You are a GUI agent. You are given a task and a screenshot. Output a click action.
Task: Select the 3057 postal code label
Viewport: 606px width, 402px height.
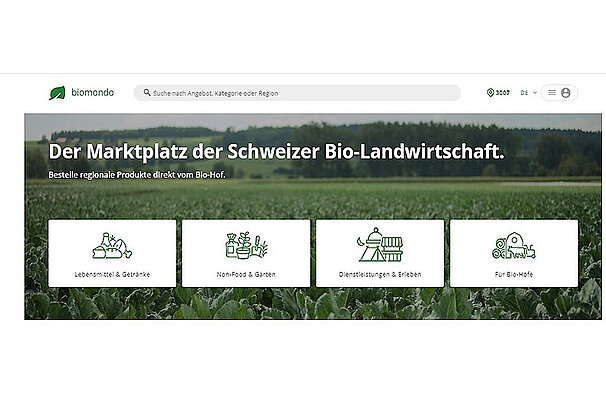pyautogui.click(x=503, y=93)
